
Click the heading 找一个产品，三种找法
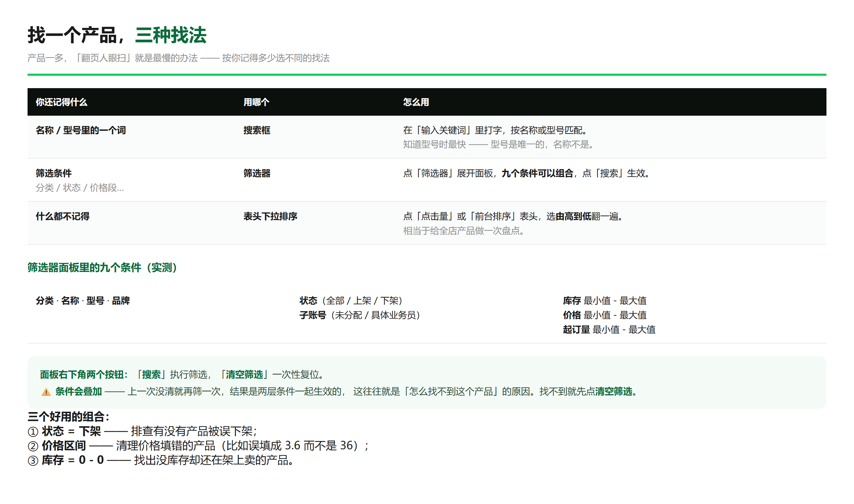tap(117, 35)
